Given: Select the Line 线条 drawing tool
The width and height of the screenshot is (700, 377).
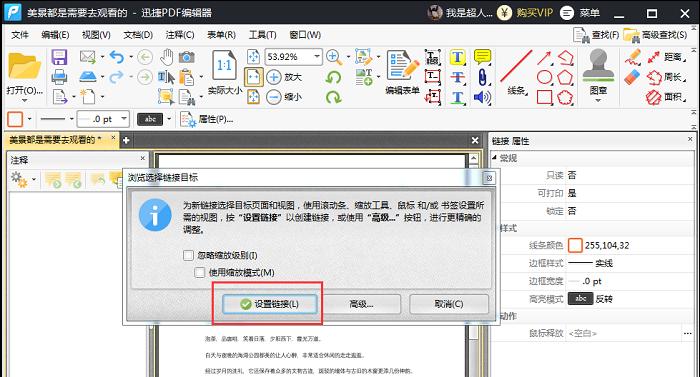Looking at the screenshot, I should click(x=516, y=66).
